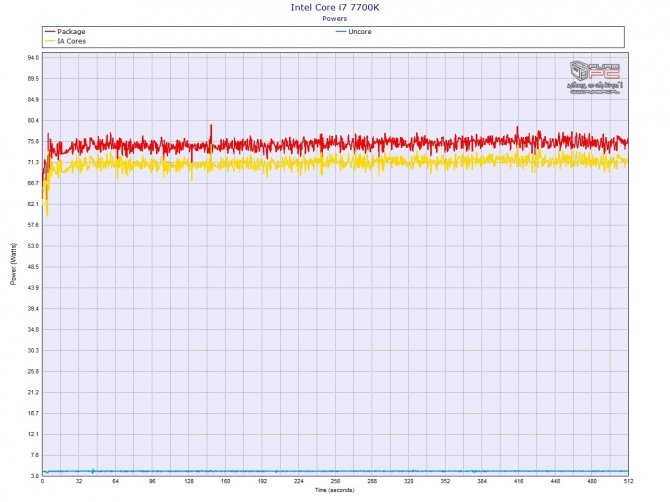The height and width of the screenshot is (502, 670).
Task: Select the 57.6 value on the power axis
Action: pos(33,225)
